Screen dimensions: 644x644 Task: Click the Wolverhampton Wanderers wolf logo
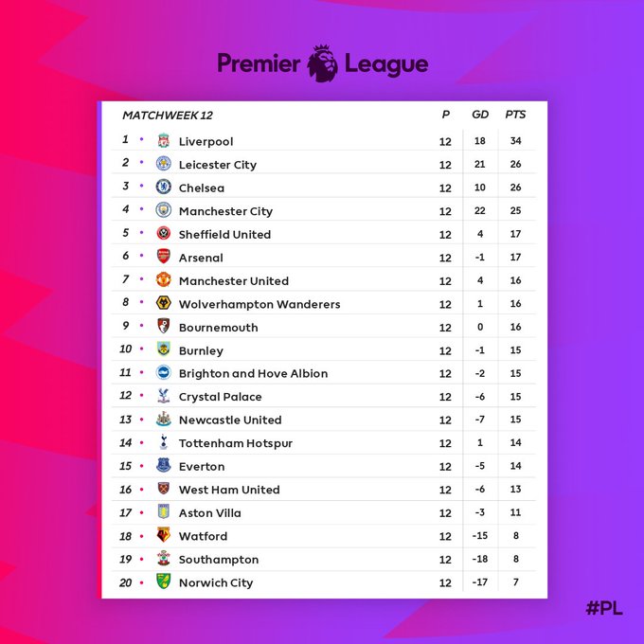pyautogui.click(x=164, y=303)
